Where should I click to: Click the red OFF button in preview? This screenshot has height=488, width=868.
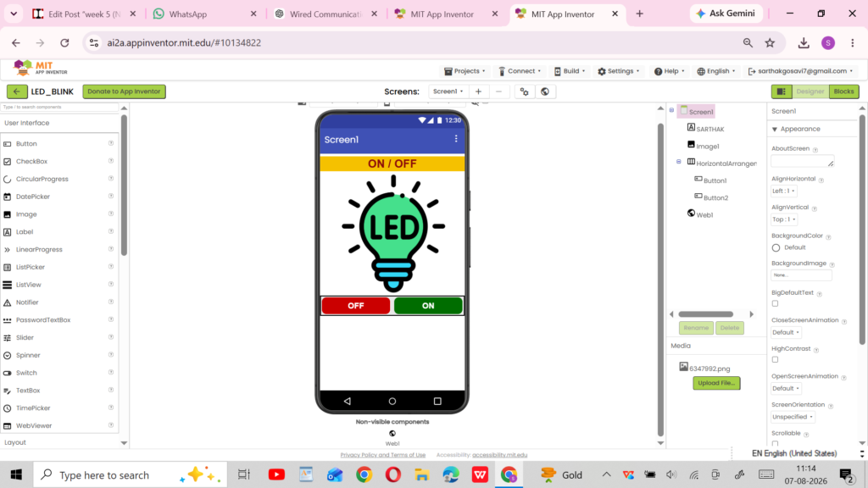(x=355, y=305)
